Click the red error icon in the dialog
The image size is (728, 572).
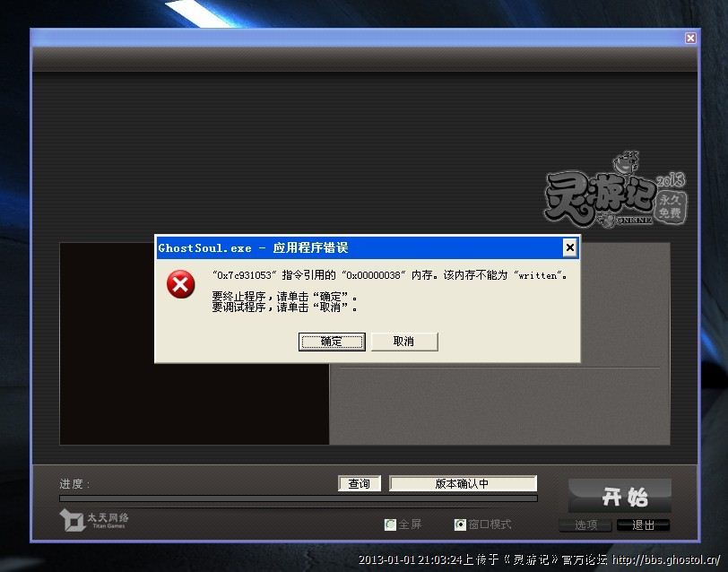point(181,285)
